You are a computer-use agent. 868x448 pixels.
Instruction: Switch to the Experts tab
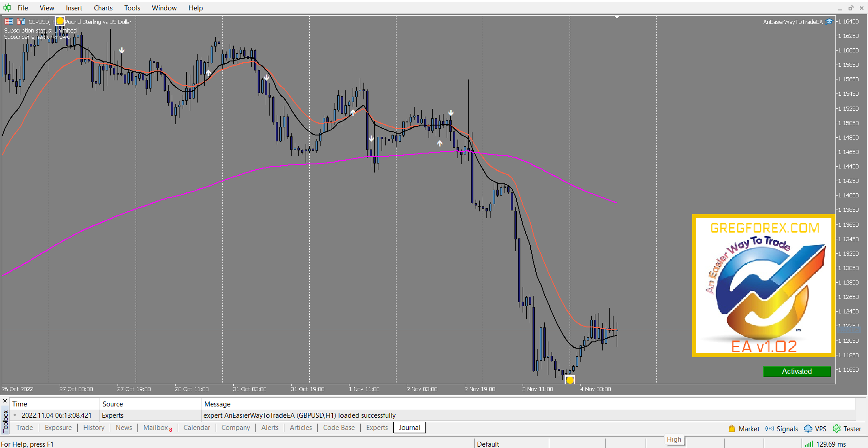(377, 428)
